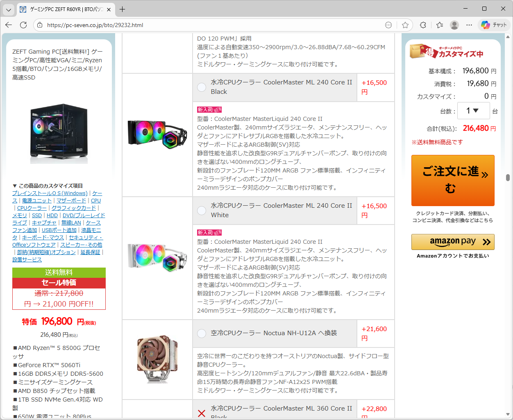
Task: Click the 合計(税込) 216,480円 total
Action: (461, 128)
